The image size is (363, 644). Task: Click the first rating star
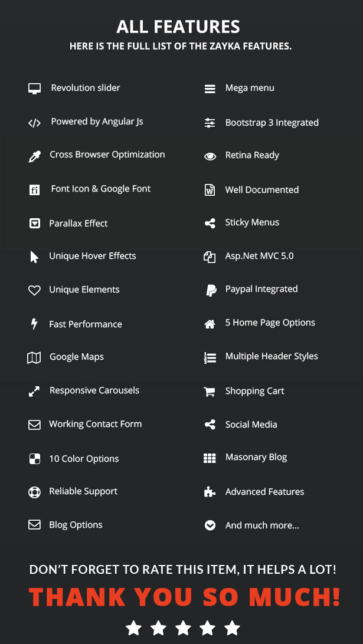(133, 627)
